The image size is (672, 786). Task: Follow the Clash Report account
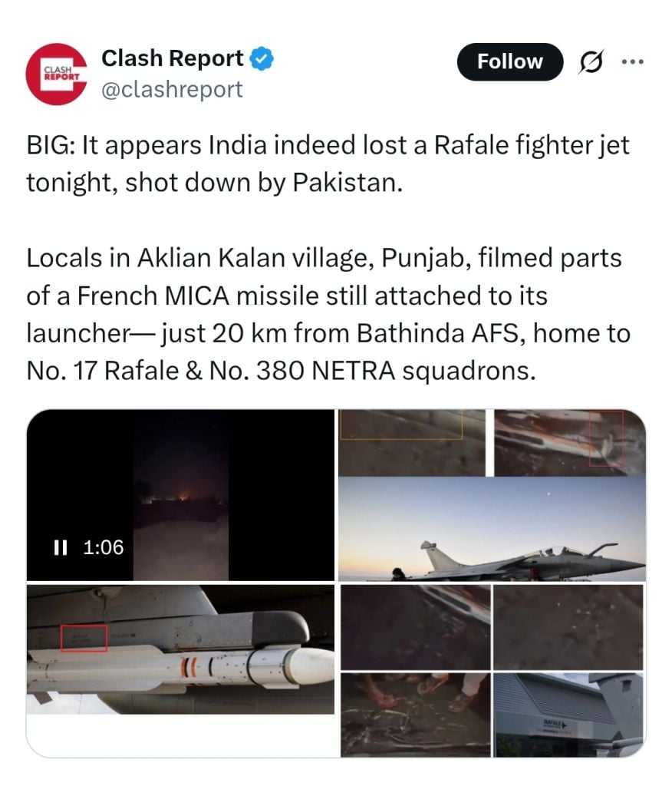click(x=509, y=62)
